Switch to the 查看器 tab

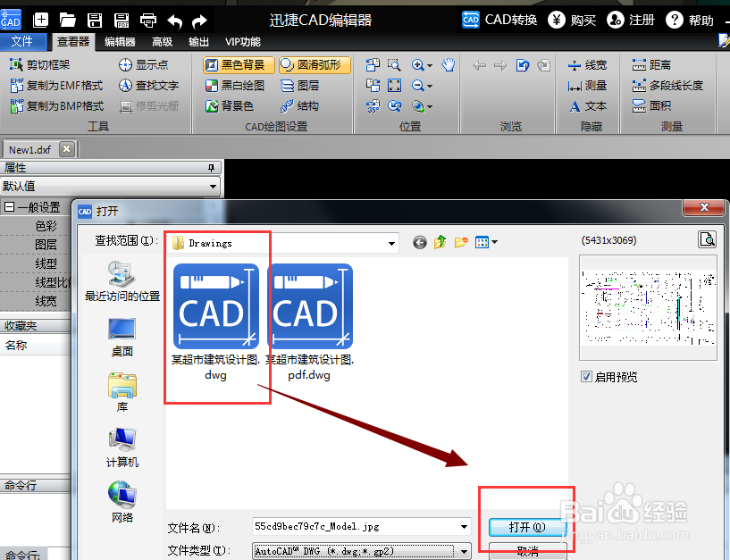[73, 42]
